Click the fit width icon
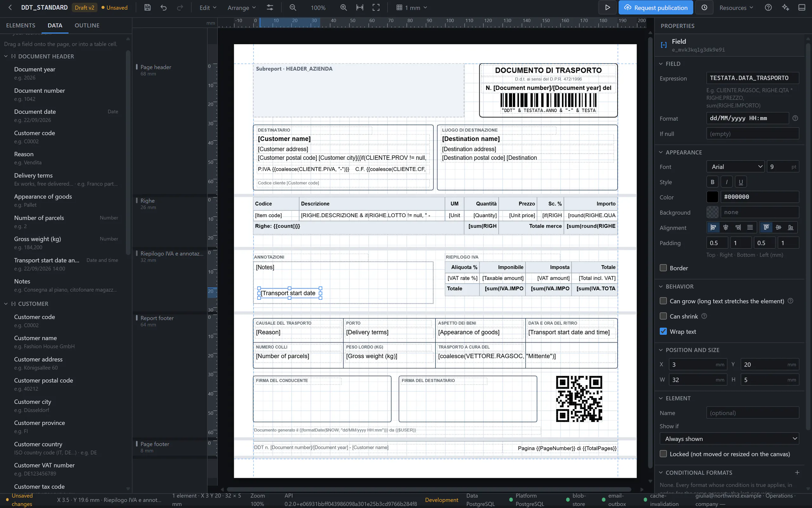Viewport: 812px width, 508px height. click(360, 7)
